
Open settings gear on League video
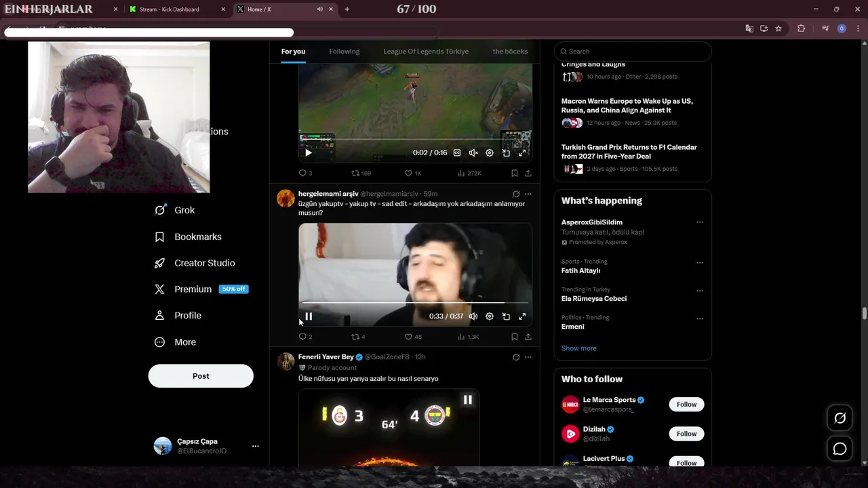click(490, 153)
